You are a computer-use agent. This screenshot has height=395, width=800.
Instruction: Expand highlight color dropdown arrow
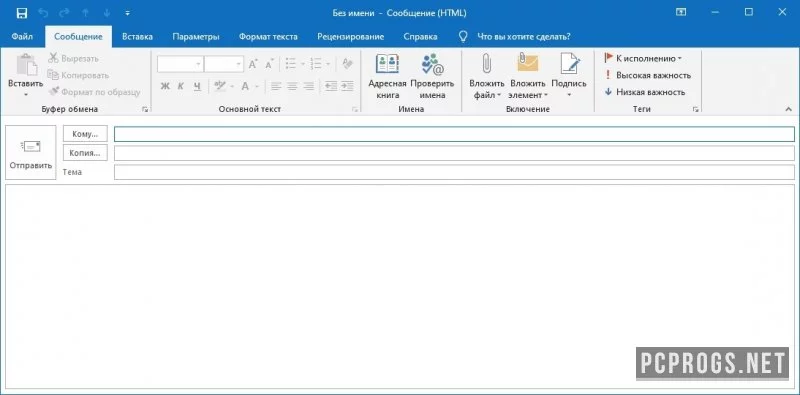pyautogui.click(x=232, y=87)
